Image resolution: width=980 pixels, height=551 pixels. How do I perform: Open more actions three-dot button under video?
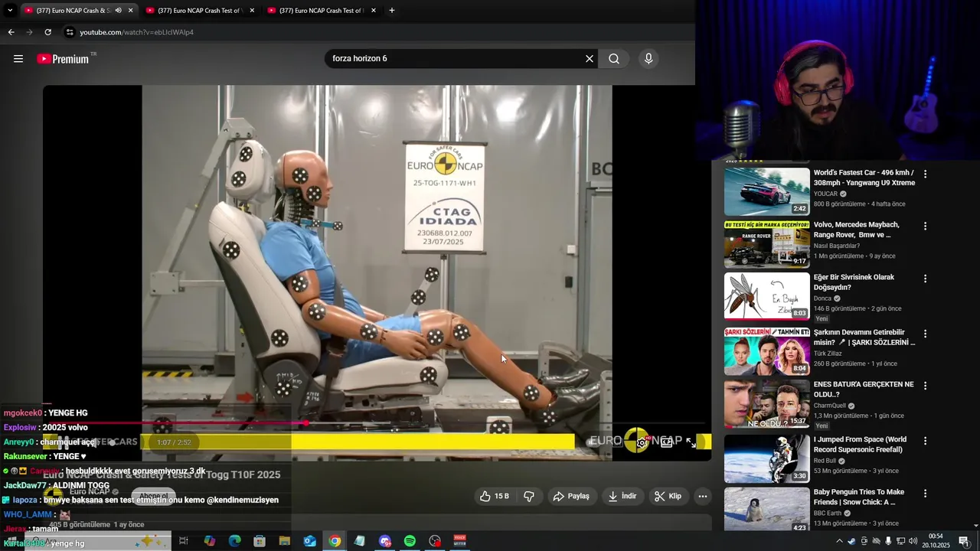tap(702, 497)
